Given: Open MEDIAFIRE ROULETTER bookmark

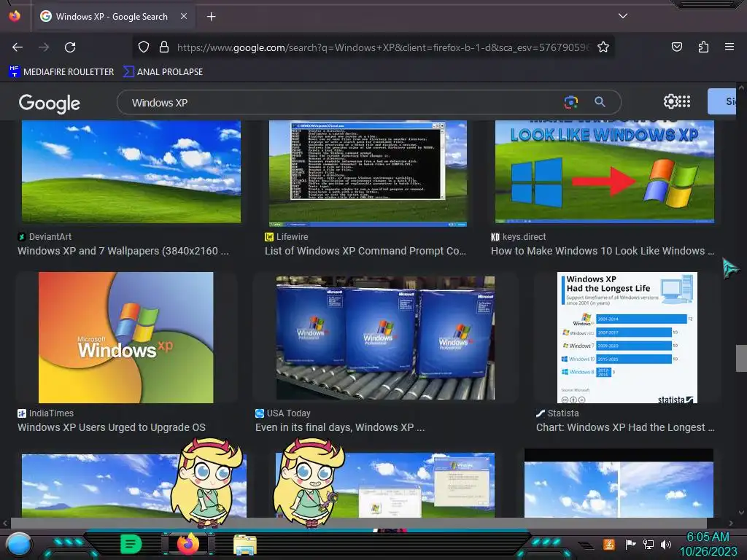Looking at the screenshot, I should [61, 72].
